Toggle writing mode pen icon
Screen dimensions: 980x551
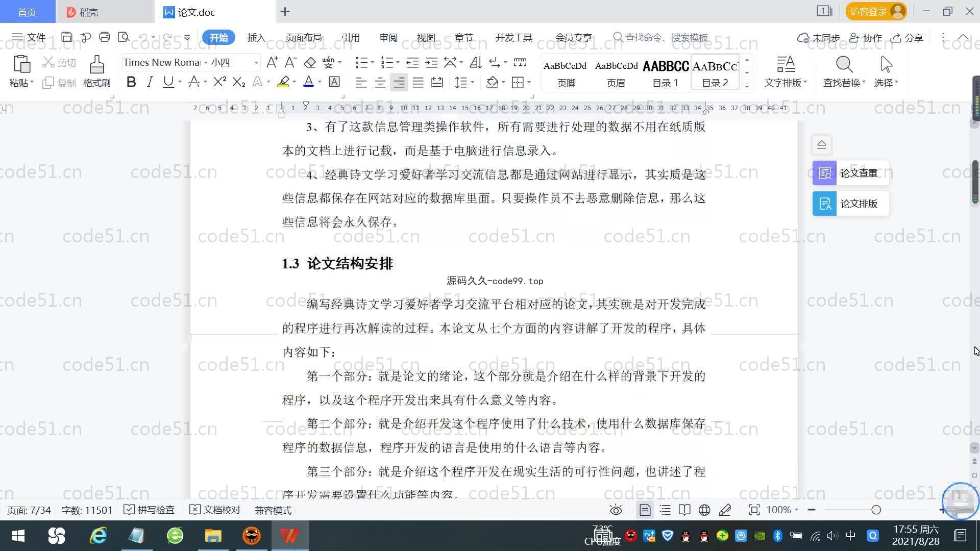[x=725, y=510]
